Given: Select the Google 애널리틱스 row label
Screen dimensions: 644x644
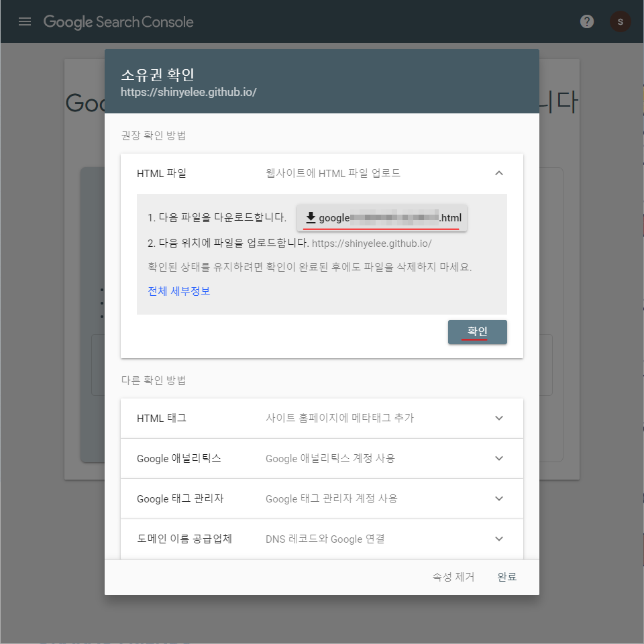Looking at the screenshot, I should (x=179, y=458).
